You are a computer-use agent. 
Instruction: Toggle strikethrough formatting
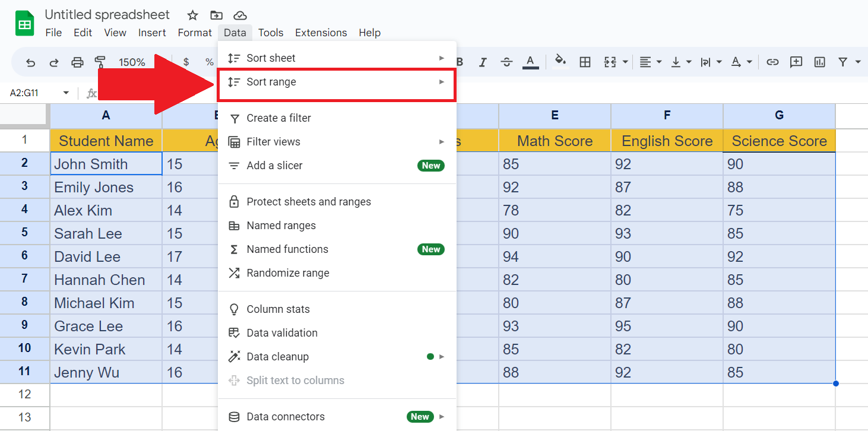click(x=506, y=62)
